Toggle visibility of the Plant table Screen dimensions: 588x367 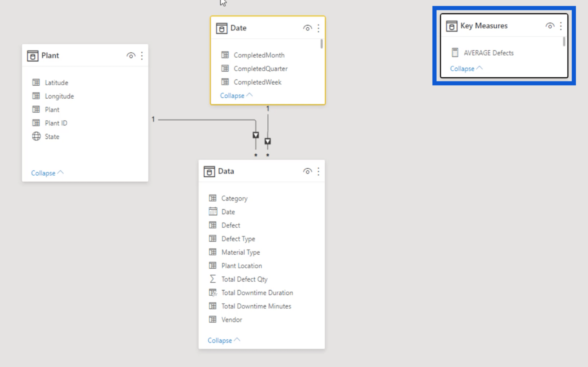(x=131, y=56)
